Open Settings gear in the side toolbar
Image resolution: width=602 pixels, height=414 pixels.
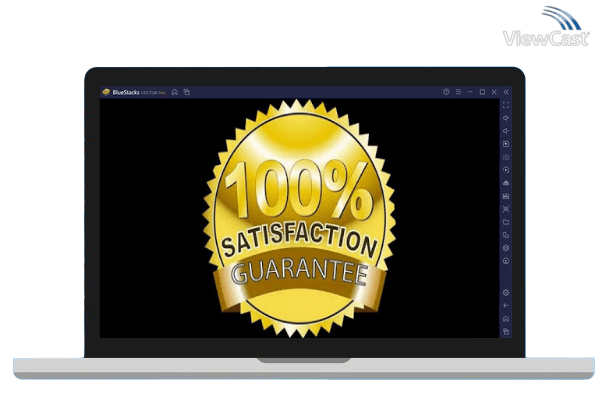pyautogui.click(x=506, y=293)
